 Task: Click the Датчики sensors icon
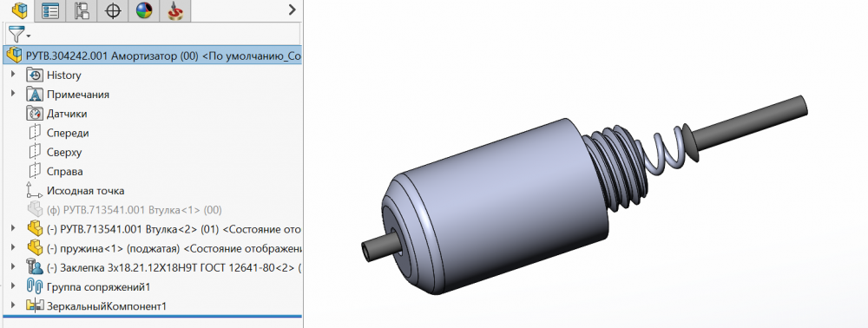(35, 114)
